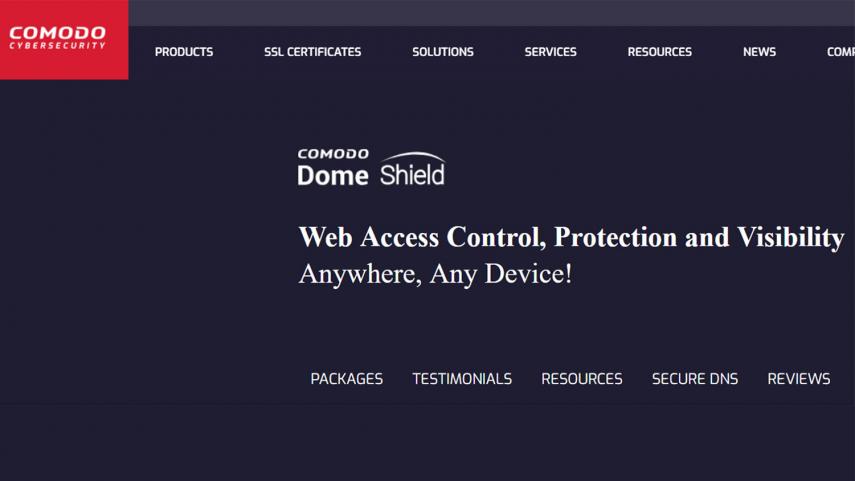Image resolution: width=855 pixels, height=481 pixels.
Task: Click the Comodo Dome Shield logo
Action: pos(371,169)
